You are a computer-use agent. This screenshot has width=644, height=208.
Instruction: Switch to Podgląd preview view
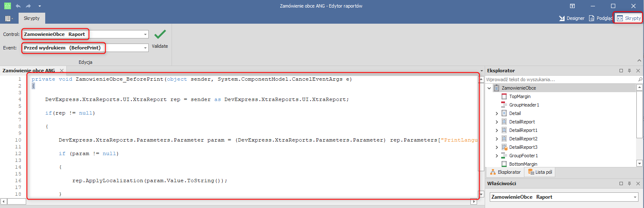coord(601,18)
